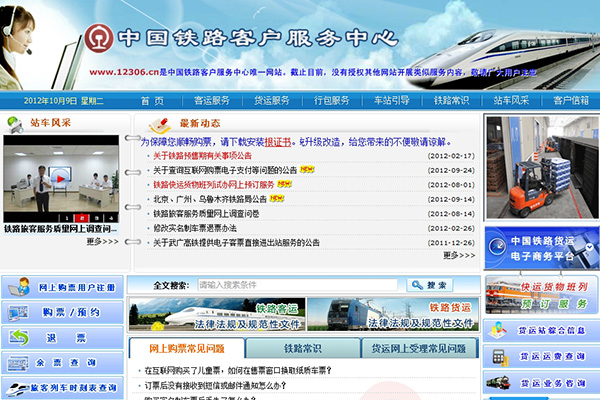
Task: Play the station video in 站车风采
Action: coord(61,178)
